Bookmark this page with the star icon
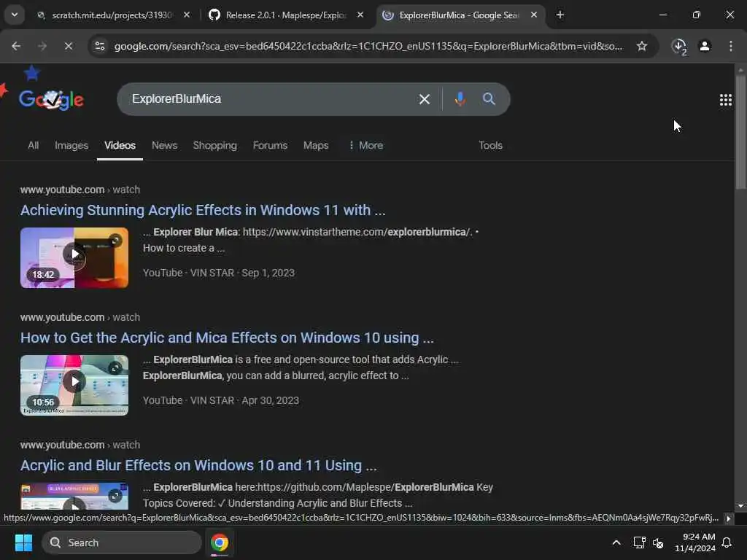 coord(642,46)
